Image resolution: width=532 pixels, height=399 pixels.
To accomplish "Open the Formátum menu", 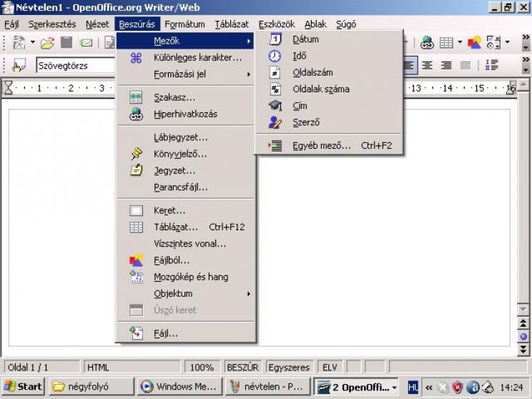I will pyautogui.click(x=184, y=24).
